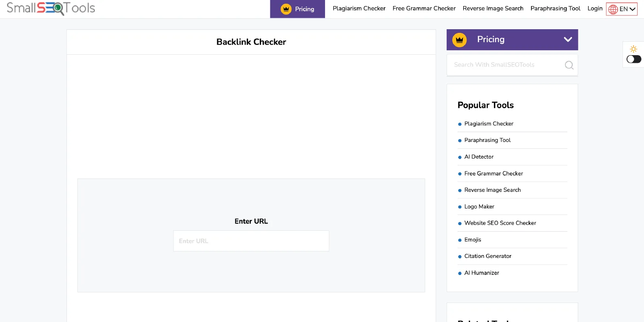The width and height of the screenshot is (644, 322).
Task: Open Free Grammar Checker in Popular Tools
Action: tap(494, 174)
